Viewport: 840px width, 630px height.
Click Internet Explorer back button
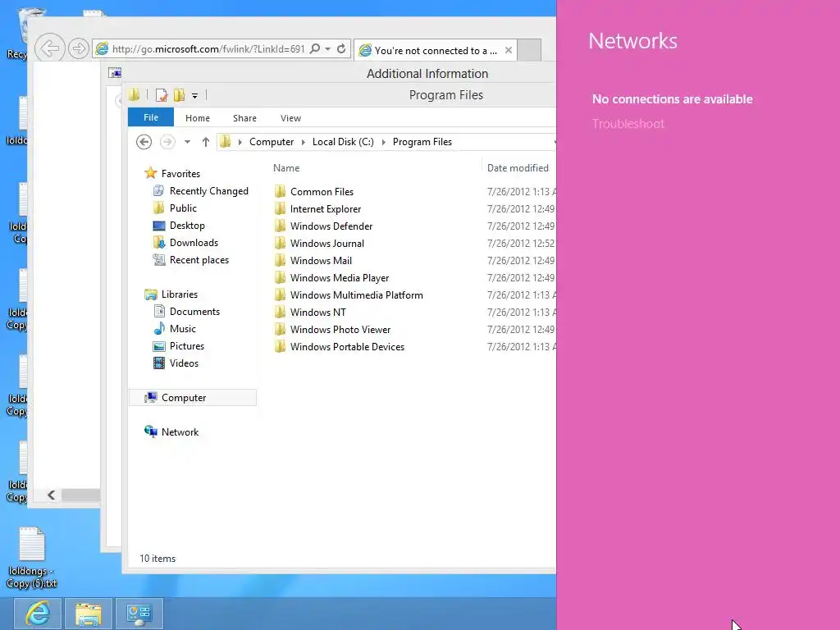coord(50,48)
